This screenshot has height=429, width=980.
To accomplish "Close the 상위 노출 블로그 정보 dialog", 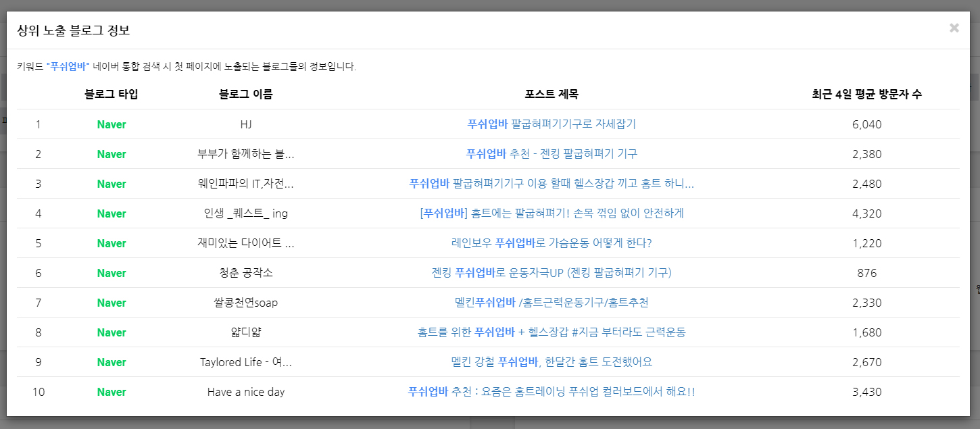I will 954,28.
